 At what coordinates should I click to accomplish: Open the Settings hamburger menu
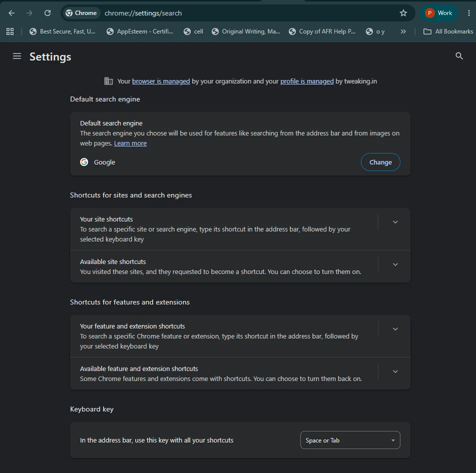click(x=17, y=56)
